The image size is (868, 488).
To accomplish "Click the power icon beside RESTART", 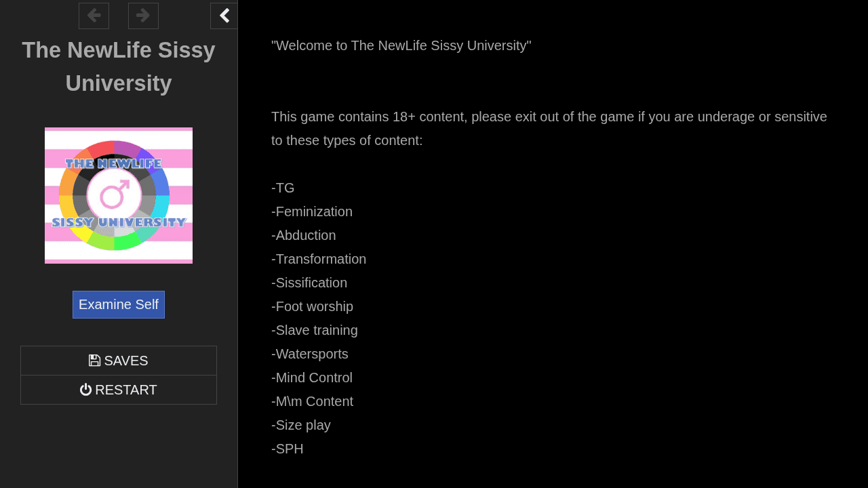I will (x=85, y=390).
